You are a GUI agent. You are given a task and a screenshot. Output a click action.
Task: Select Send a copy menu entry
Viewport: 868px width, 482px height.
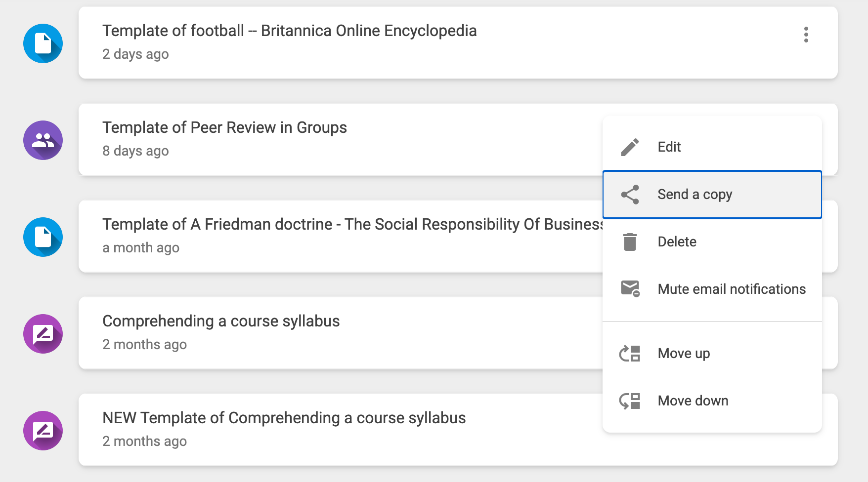pyautogui.click(x=712, y=195)
